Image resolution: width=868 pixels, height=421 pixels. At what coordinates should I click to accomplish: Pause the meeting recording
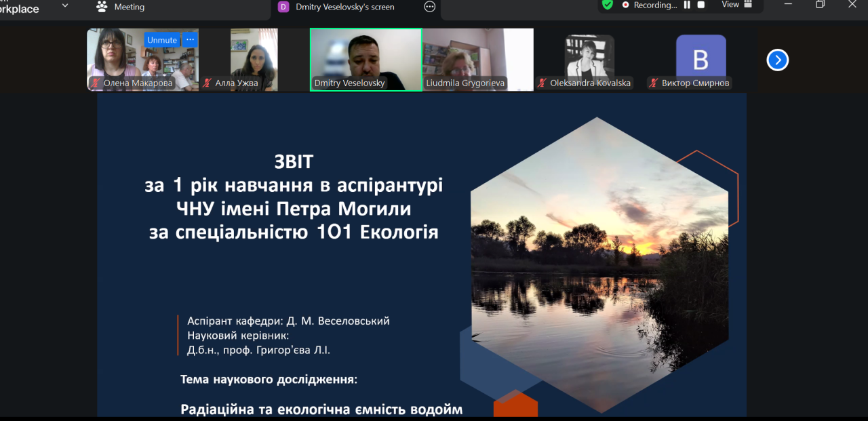pos(687,5)
